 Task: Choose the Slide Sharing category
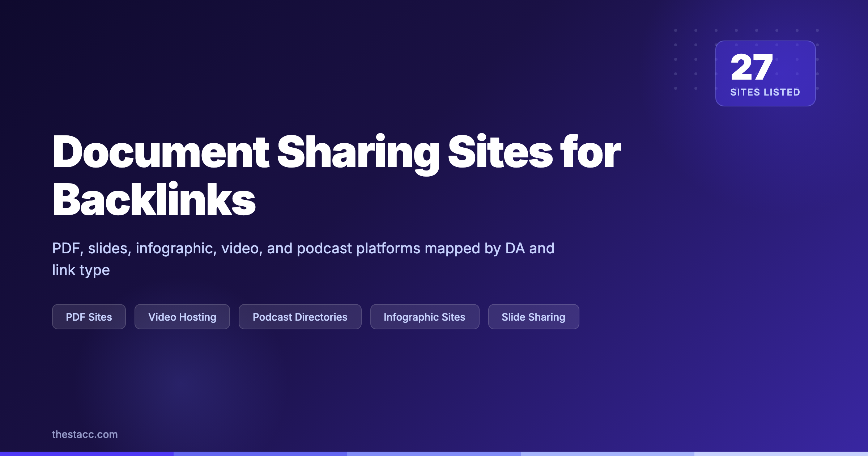(533, 317)
